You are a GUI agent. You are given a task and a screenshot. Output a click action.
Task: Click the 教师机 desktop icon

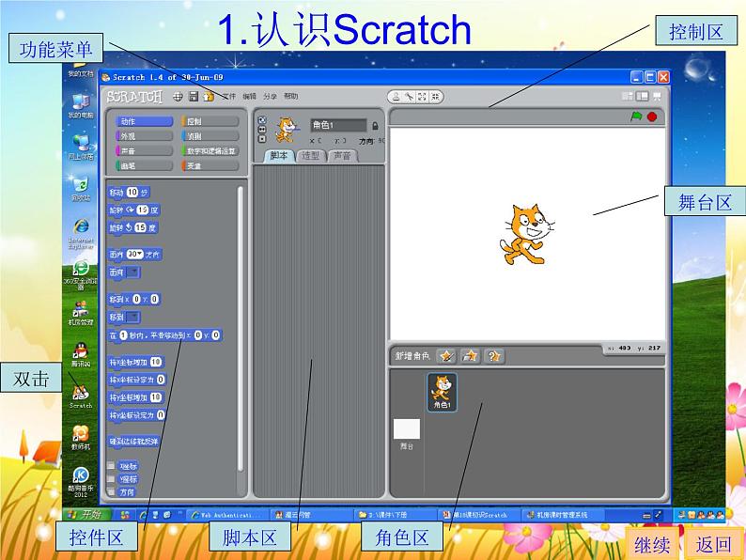81,438
